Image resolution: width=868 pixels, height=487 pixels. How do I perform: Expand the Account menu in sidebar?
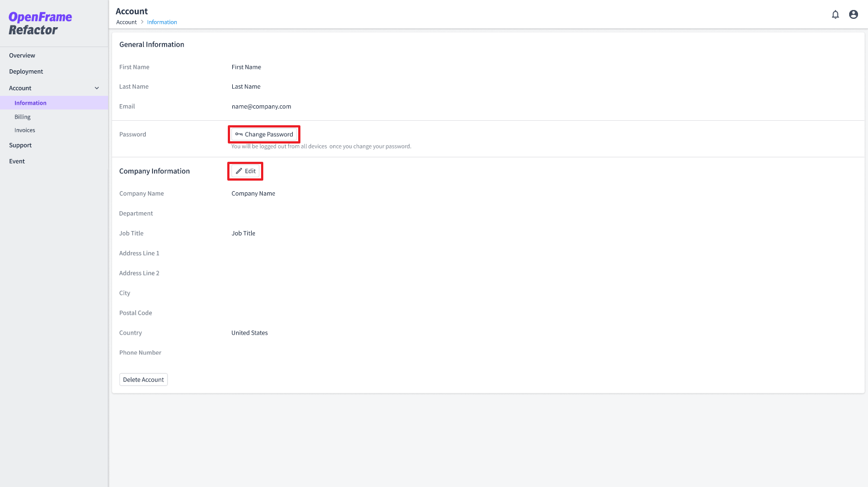[x=20, y=88]
